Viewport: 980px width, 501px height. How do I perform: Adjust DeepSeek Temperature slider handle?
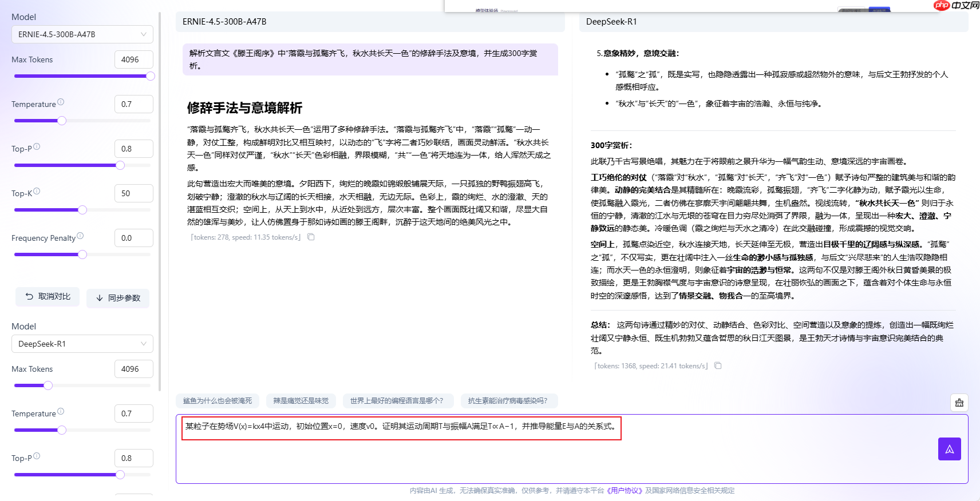(x=62, y=430)
